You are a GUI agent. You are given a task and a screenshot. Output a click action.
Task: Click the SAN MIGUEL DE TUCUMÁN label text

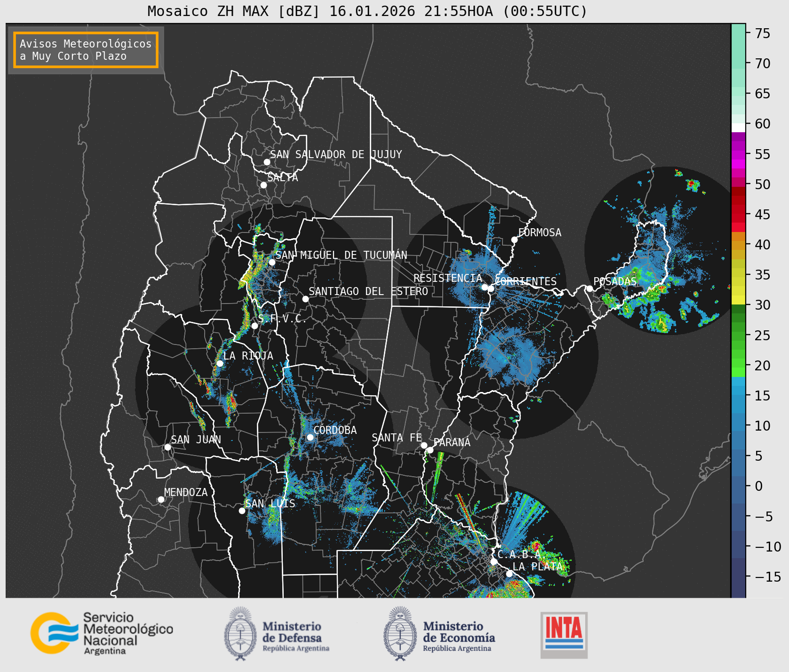click(342, 255)
